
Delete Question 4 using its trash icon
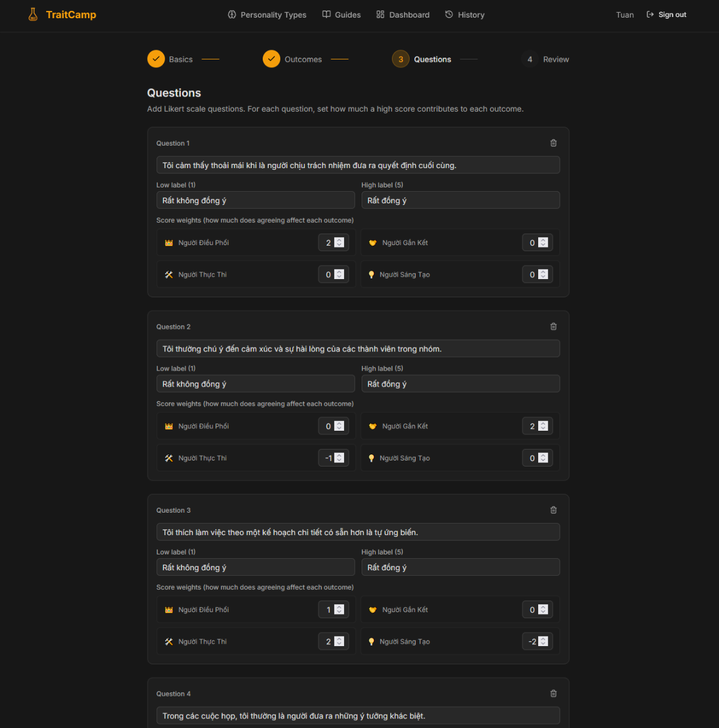(553, 693)
